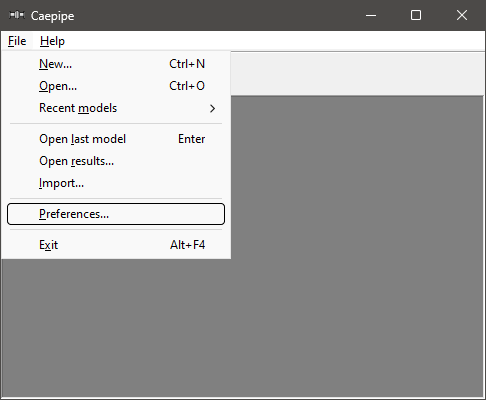Minimize the Caepipe window
This screenshot has height=400, width=486.
[371, 15]
